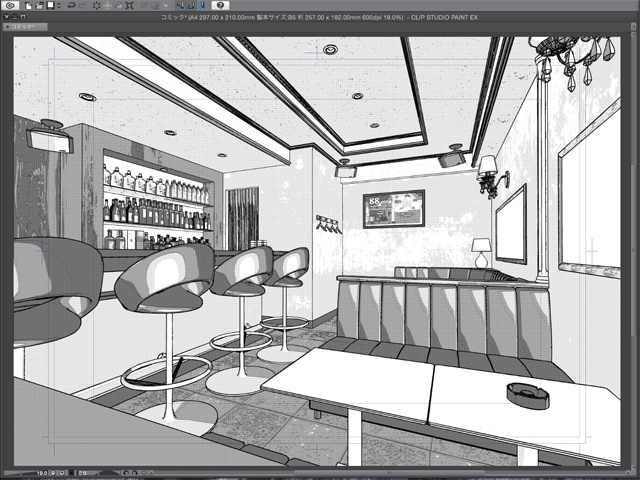Open Clip Studio Paint help icon
Screen dimensions: 640x480
pyautogui.click(x=220, y=5)
